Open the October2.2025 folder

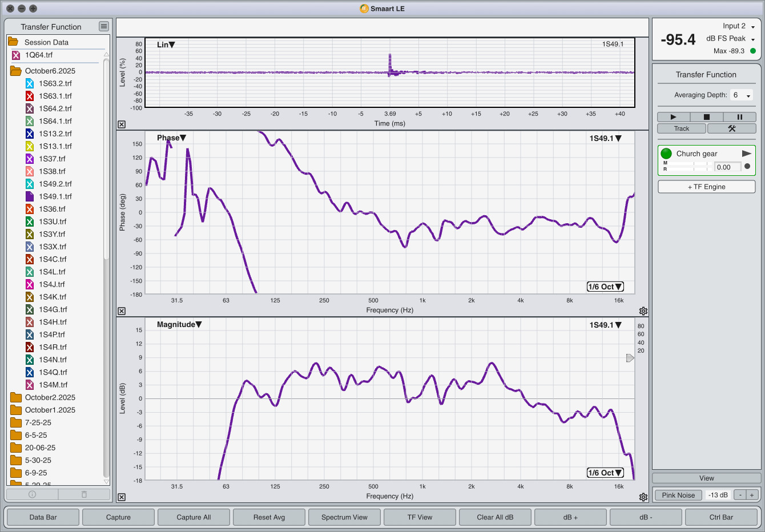pos(50,397)
